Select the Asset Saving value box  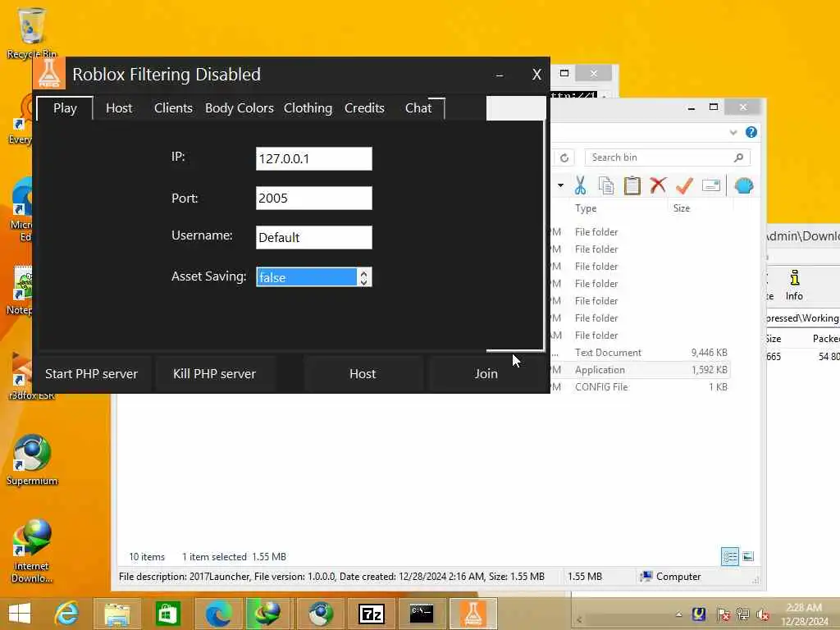click(307, 277)
